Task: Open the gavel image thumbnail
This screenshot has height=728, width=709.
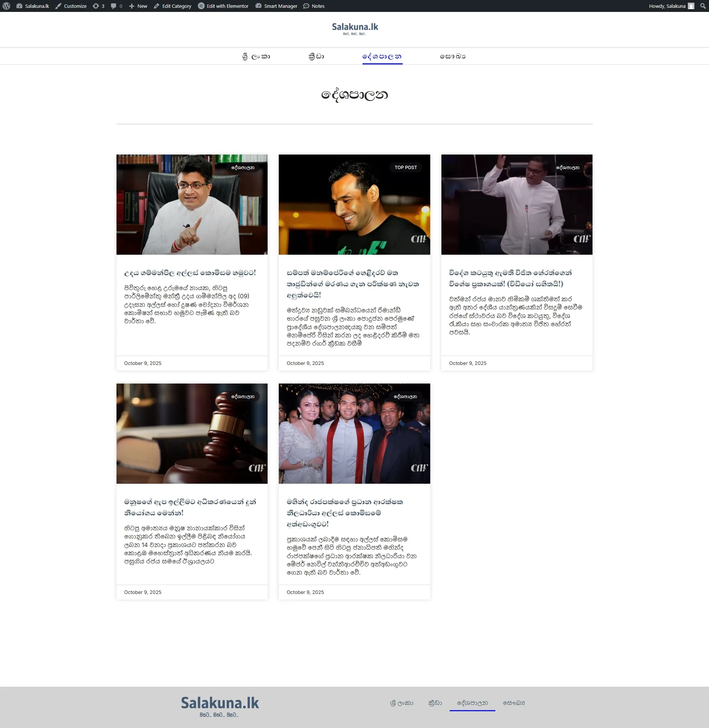Action: (191, 433)
